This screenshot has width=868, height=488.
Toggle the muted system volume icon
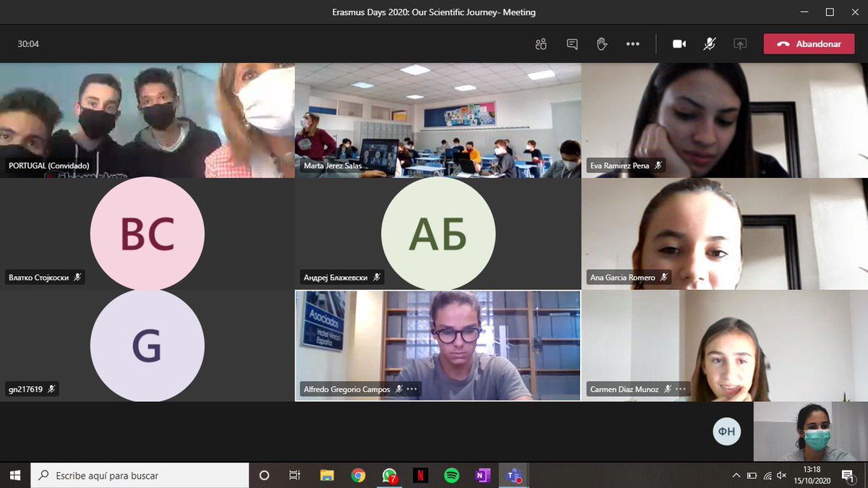(x=781, y=476)
